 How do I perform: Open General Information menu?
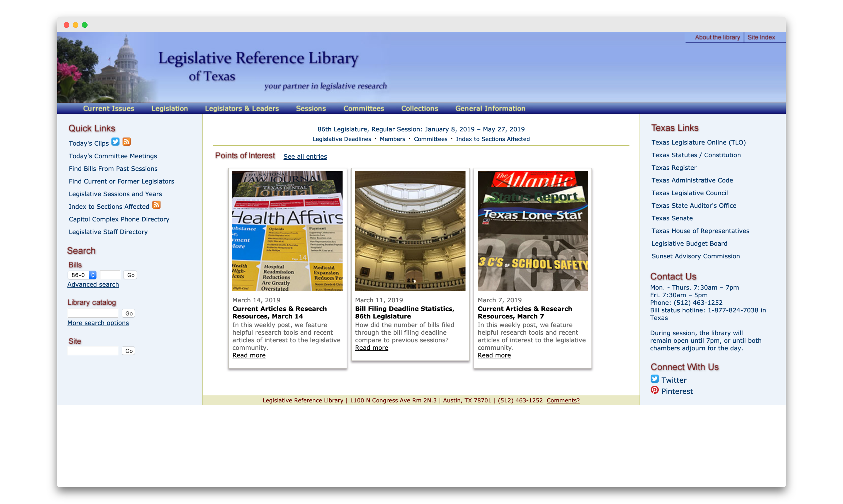(490, 108)
